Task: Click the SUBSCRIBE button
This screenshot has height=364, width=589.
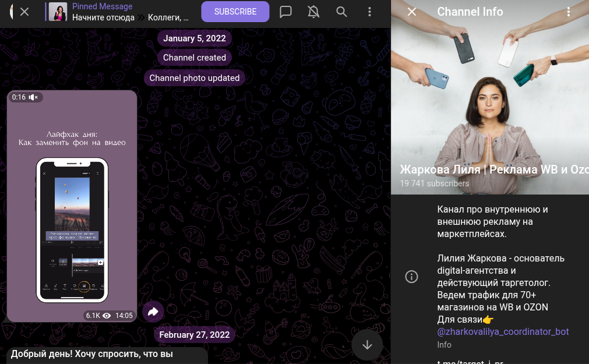Action: [235, 12]
